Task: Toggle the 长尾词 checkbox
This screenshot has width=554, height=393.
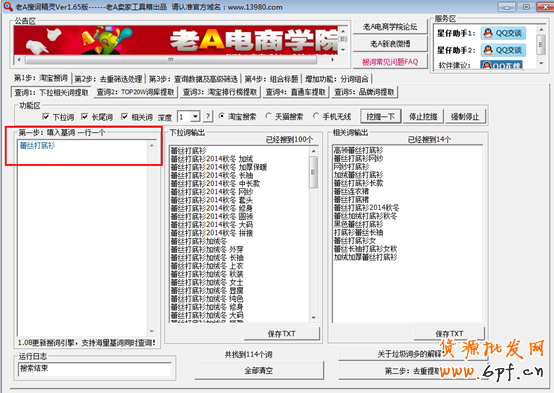Action: click(x=85, y=116)
